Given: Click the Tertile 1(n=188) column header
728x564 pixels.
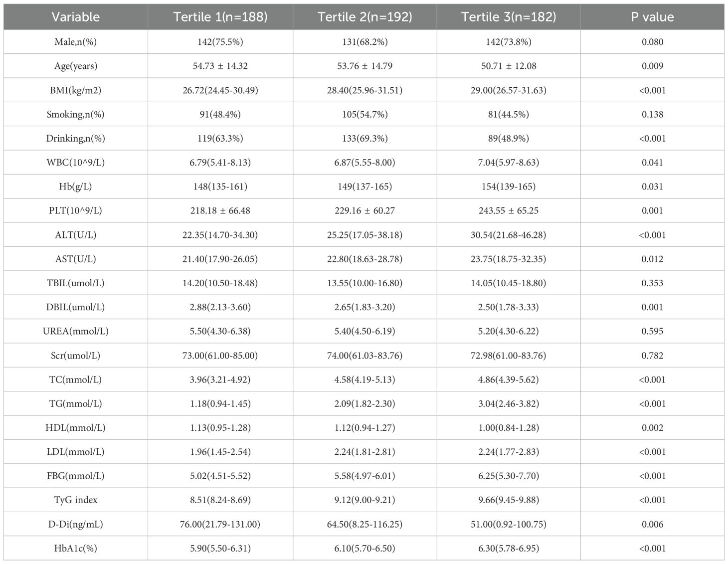Looking at the screenshot, I should [x=220, y=17].
